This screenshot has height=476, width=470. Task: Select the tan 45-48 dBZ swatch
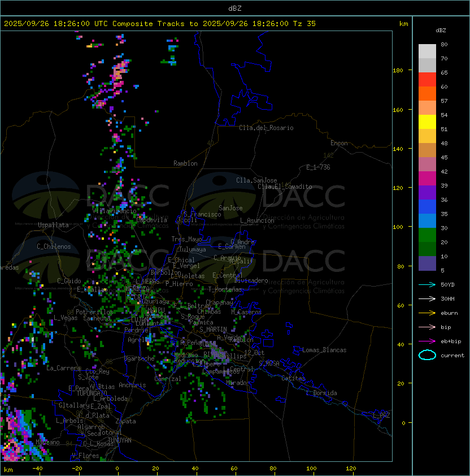[x=427, y=150]
